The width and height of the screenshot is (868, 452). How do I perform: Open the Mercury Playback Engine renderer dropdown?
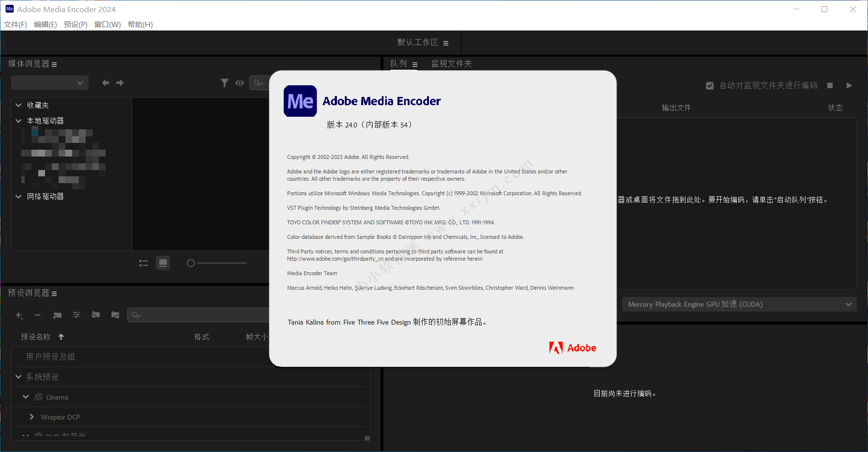(x=739, y=304)
